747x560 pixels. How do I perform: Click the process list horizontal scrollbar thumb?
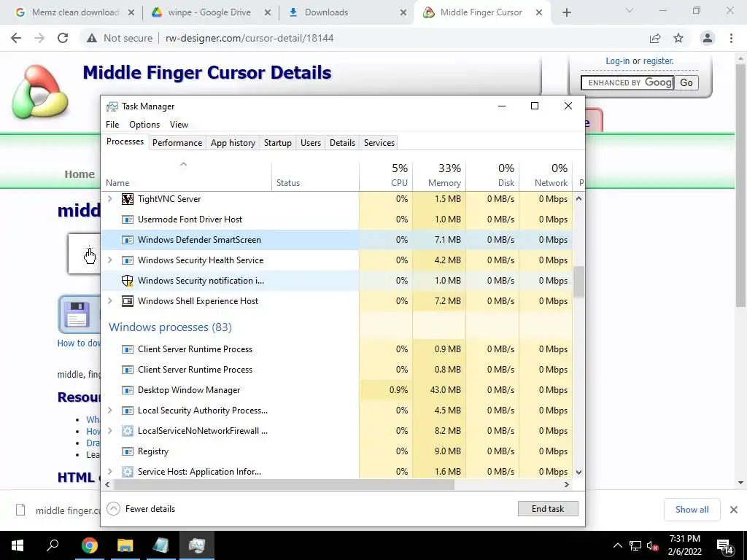(284, 485)
